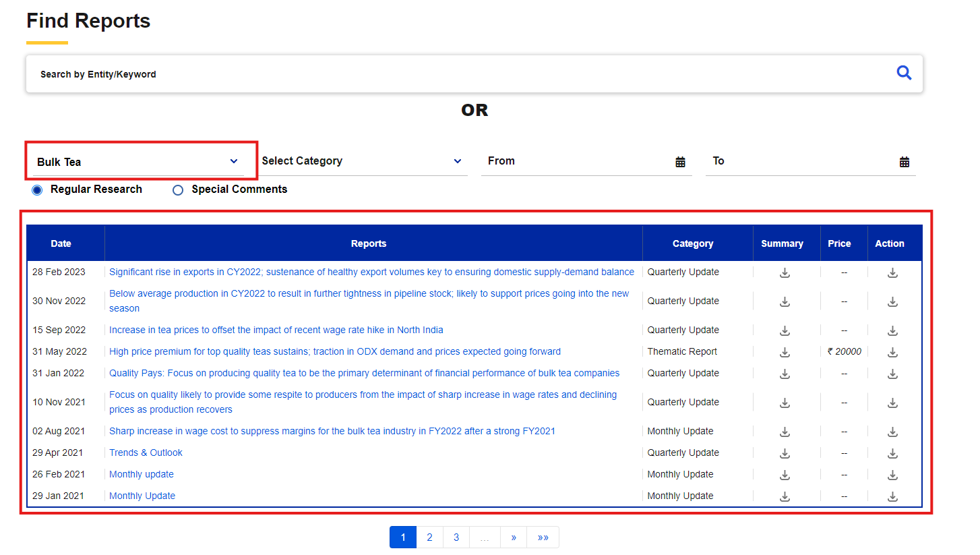980x555 pixels.
Task: Jump to the last page with double arrows
Action: click(x=543, y=537)
